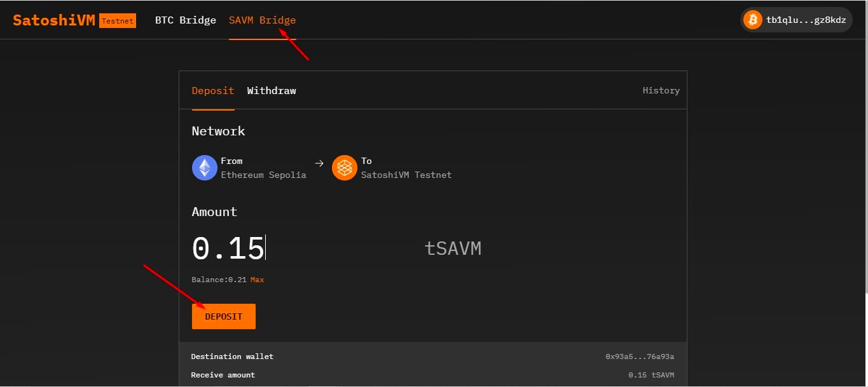Open the BTC Bridge page
868x387 pixels.
pos(186,20)
